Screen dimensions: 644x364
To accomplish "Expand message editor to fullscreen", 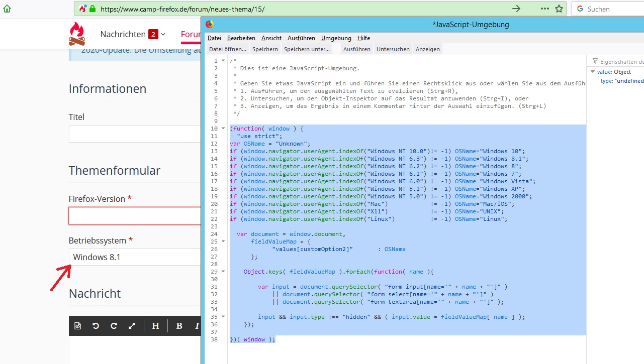I will [132, 326].
